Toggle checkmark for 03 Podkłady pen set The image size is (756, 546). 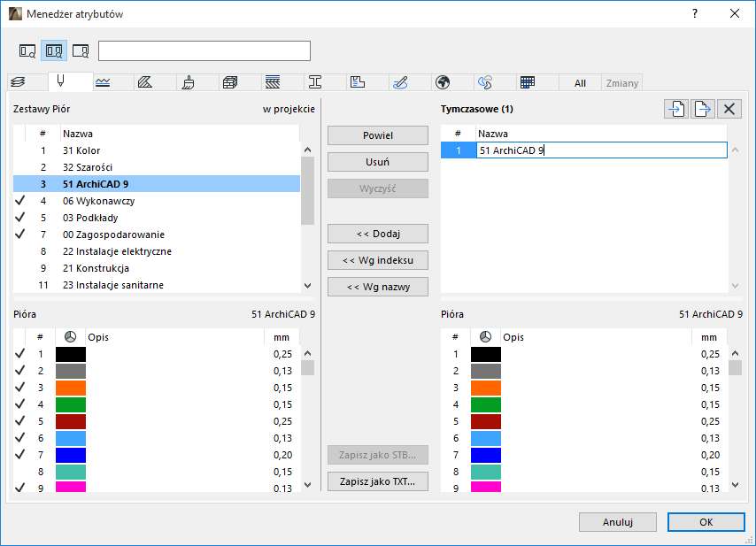tap(19, 218)
